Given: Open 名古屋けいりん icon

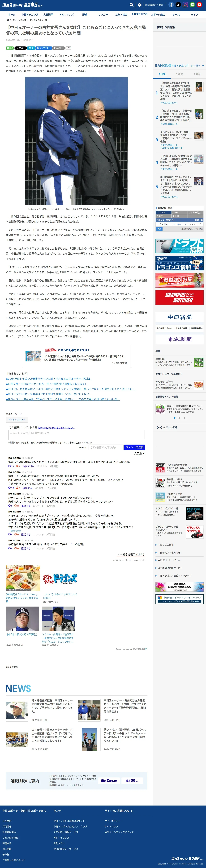Looking at the screenshot, I should [x=160, y=483].
